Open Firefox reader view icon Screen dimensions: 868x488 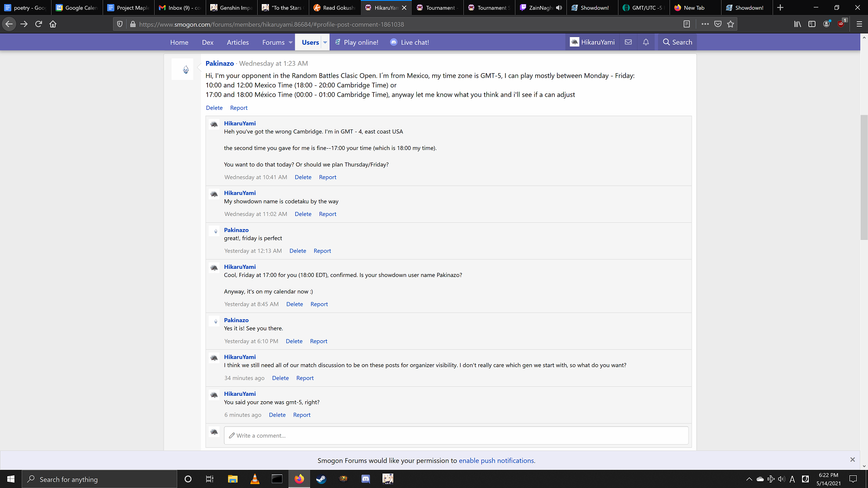686,24
